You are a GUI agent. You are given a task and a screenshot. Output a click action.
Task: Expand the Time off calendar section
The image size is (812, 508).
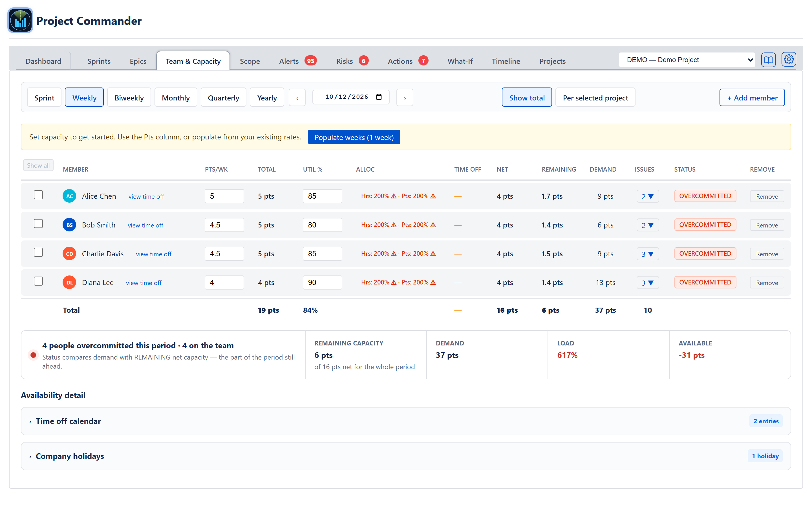coord(406,421)
